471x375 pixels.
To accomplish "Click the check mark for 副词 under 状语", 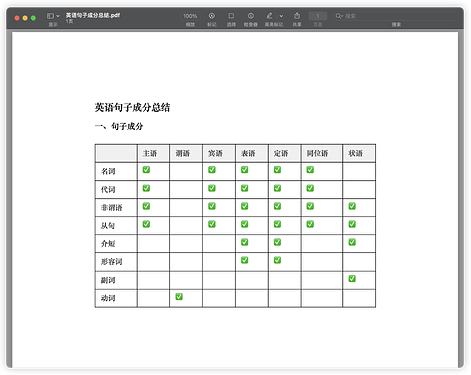I will point(352,278).
